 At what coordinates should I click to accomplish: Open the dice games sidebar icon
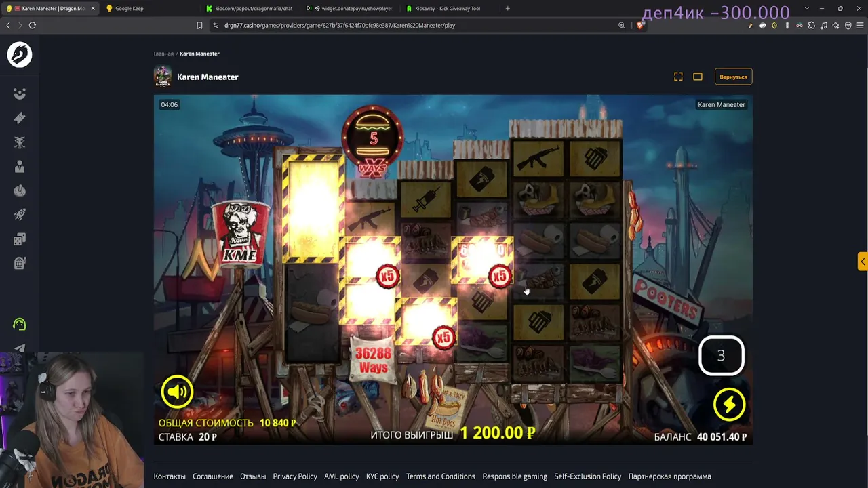[20, 239]
